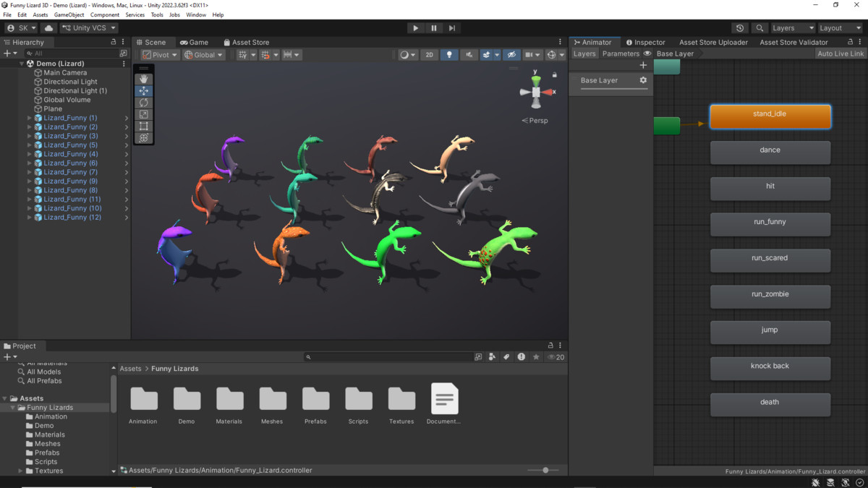Viewport: 868px width, 488px height.
Task: Select the Rotate tool
Action: tap(144, 103)
